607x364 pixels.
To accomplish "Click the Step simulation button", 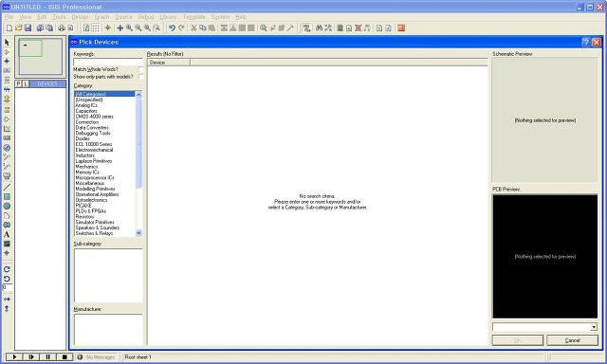I will tap(31, 356).
